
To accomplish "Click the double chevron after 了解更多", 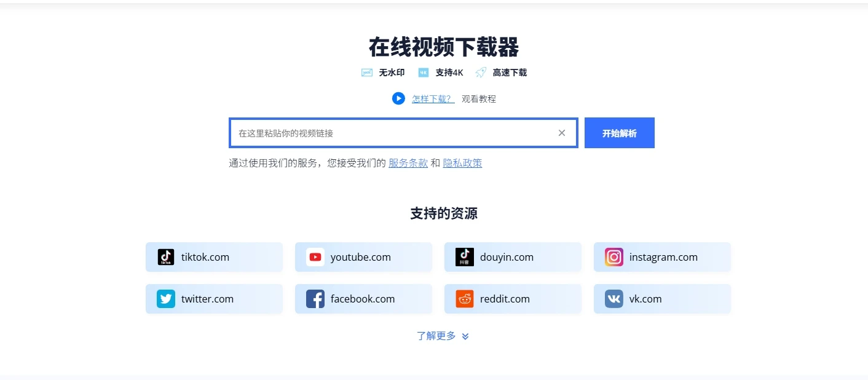I will click(465, 336).
